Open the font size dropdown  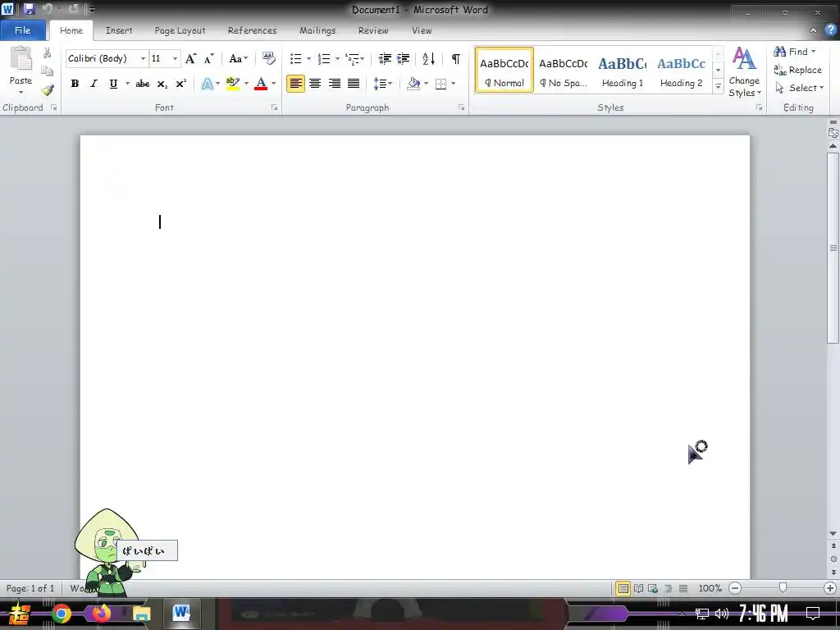pyautogui.click(x=175, y=58)
